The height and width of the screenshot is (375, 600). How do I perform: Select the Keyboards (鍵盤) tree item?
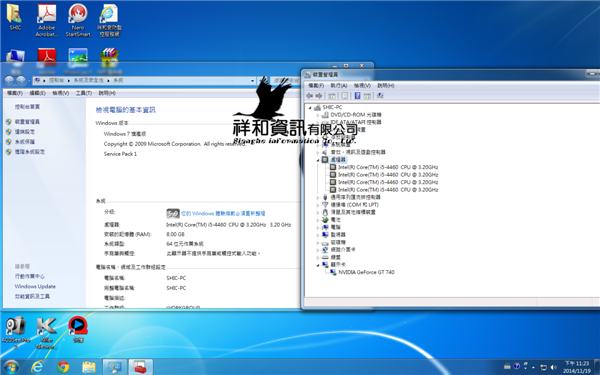click(x=336, y=257)
